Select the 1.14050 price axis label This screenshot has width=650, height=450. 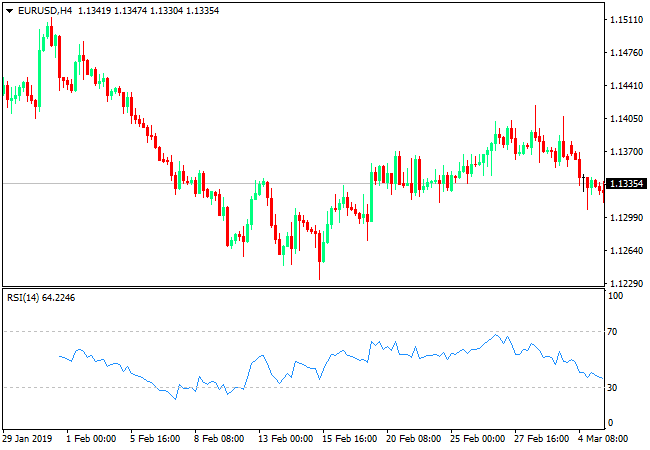point(625,119)
